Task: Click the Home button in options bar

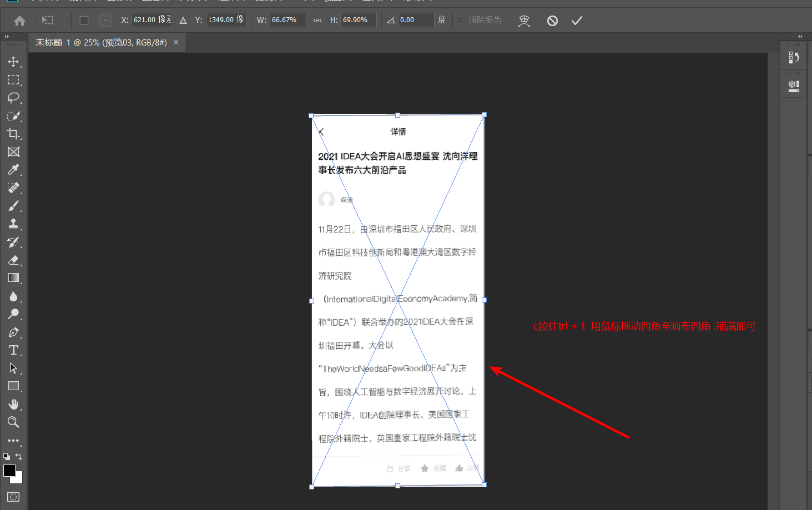Action: (x=19, y=21)
